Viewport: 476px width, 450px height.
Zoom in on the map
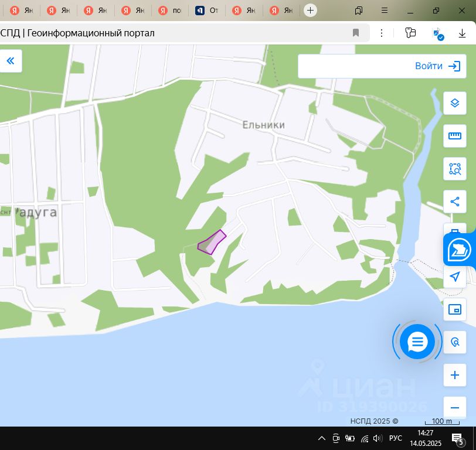pos(454,375)
